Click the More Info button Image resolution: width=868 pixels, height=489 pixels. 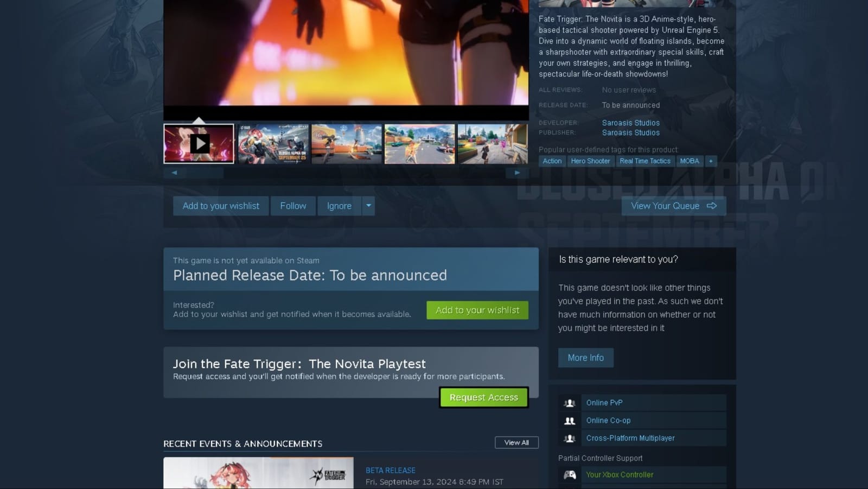[585, 358]
